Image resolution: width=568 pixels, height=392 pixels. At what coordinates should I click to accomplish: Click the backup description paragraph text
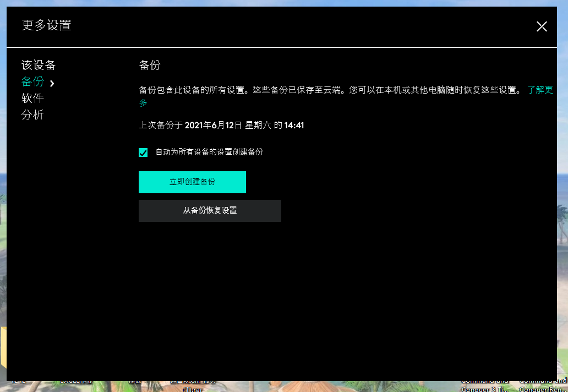coord(330,90)
